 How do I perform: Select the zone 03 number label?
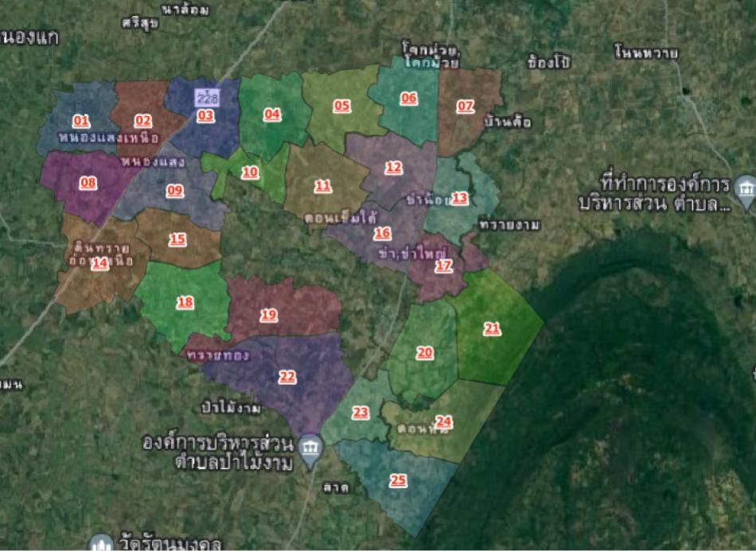(x=206, y=115)
